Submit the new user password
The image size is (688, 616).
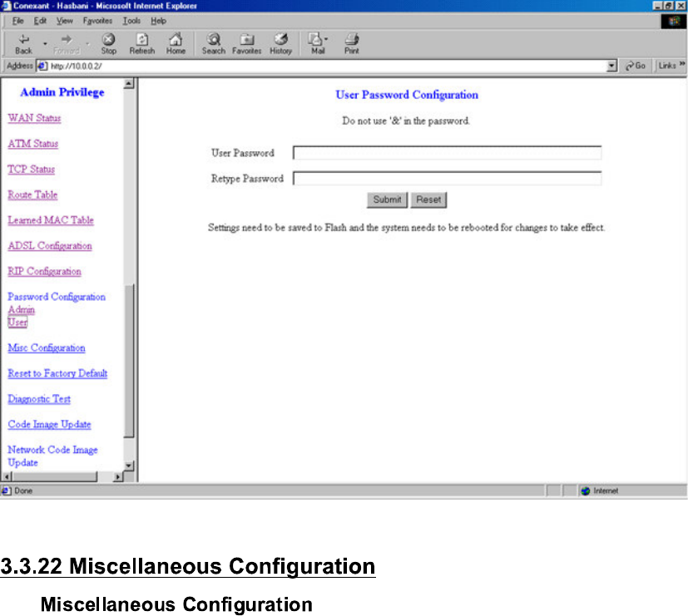tap(387, 200)
